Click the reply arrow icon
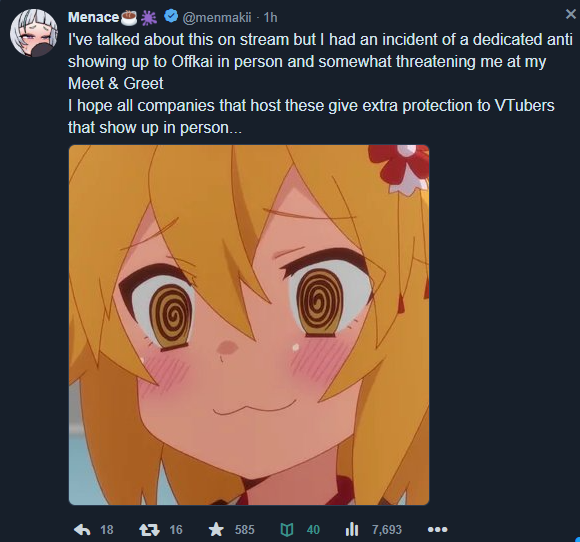 (x=82, y=530)
